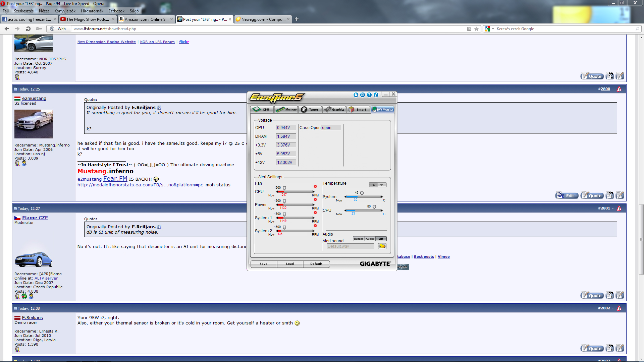Viewport: 644px width, 362px height.
Task: Click the Save button in EasyTune6
Action: 264,264
